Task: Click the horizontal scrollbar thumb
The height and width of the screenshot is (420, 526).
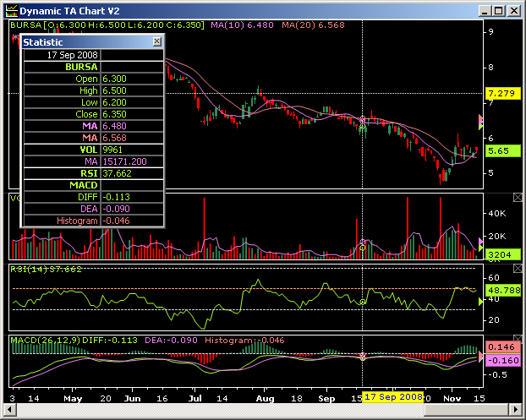Action: pos(467,409)
